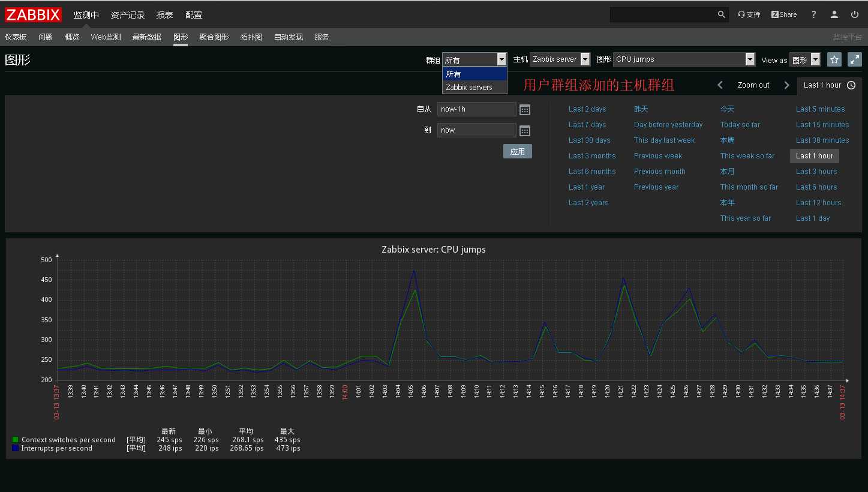Open the help question mark icon

pyautogui.click(x=813, y=14)
